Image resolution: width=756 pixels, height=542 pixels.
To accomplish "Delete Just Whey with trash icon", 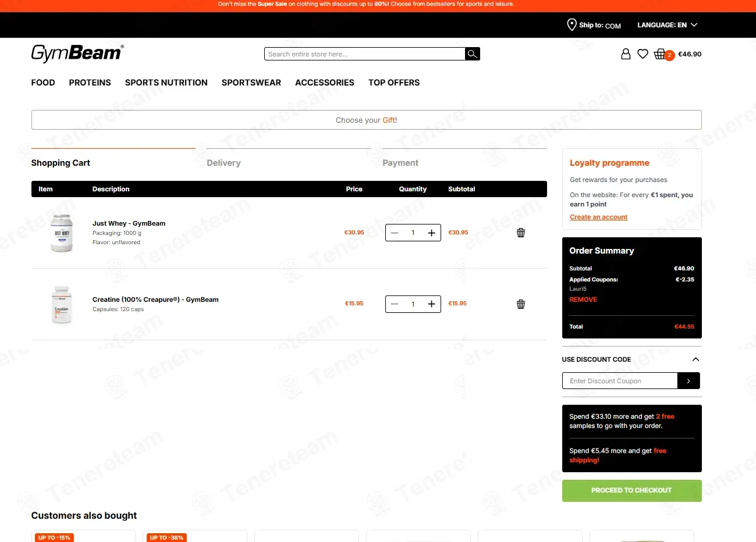I will (x=521, y=233).
